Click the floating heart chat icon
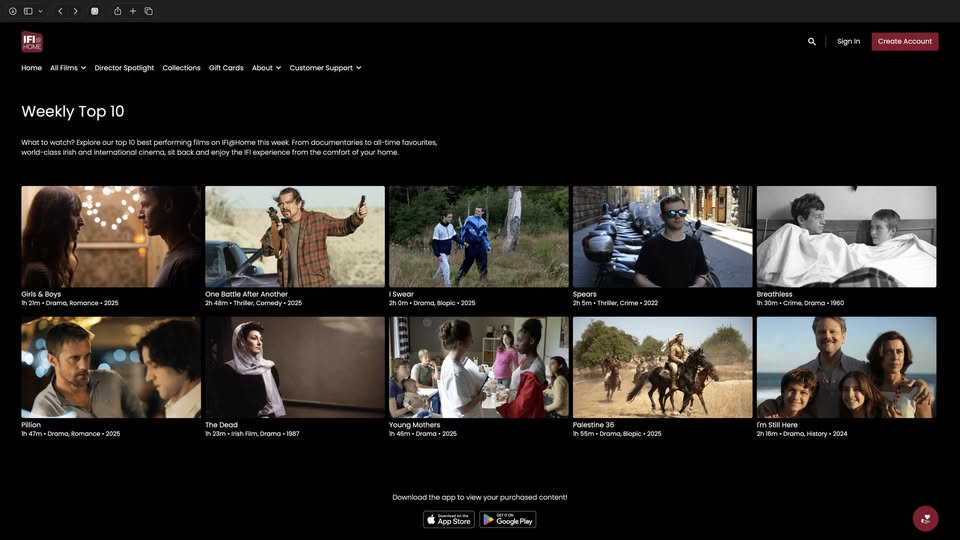This screenshot has width=960, height=540. pyautogui.click(x=925, y=519)
